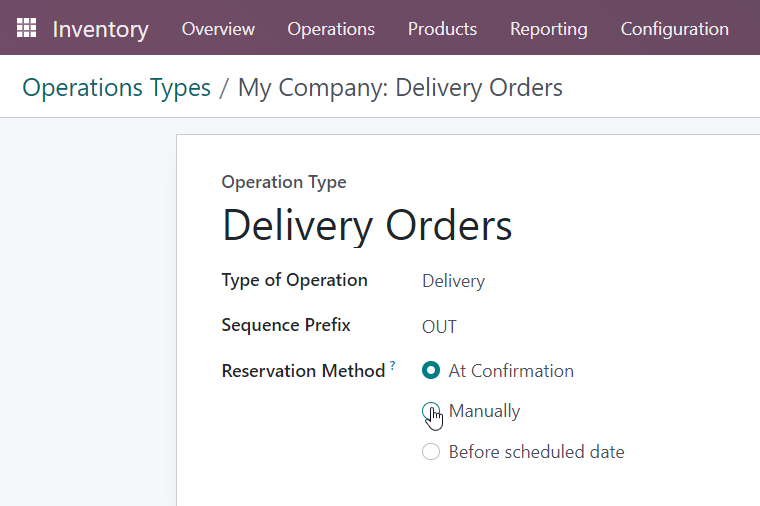Click the Operation Type heading label
Screen dimensions: 760x506
point(284,182)
